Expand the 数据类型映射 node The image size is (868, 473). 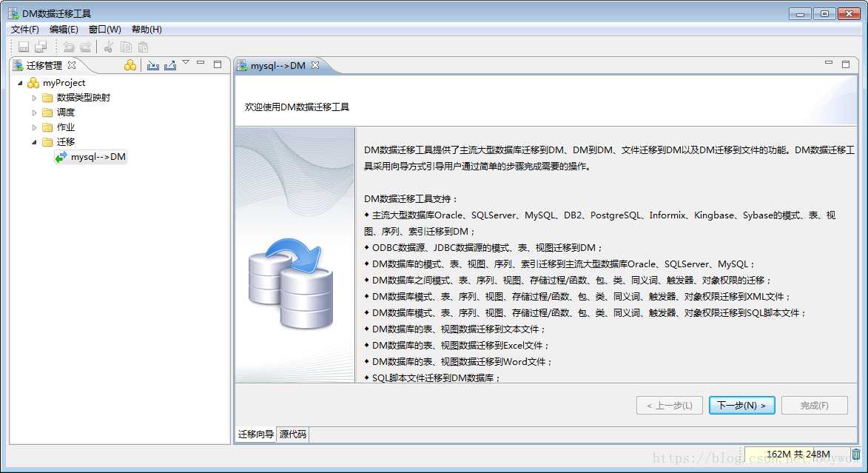coord(34,98)
